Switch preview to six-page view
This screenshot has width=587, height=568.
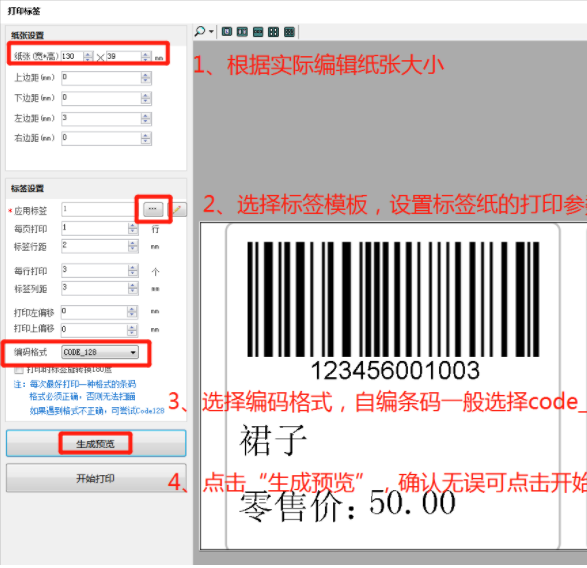pyautogui.click(x=289, y=32)
